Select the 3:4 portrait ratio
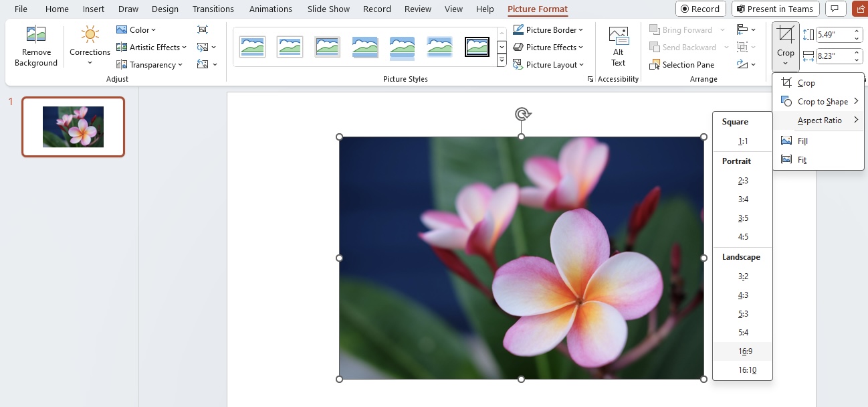The width and height of the screenshot is (868, 407). pyautogui.click(x=743, y=199)
